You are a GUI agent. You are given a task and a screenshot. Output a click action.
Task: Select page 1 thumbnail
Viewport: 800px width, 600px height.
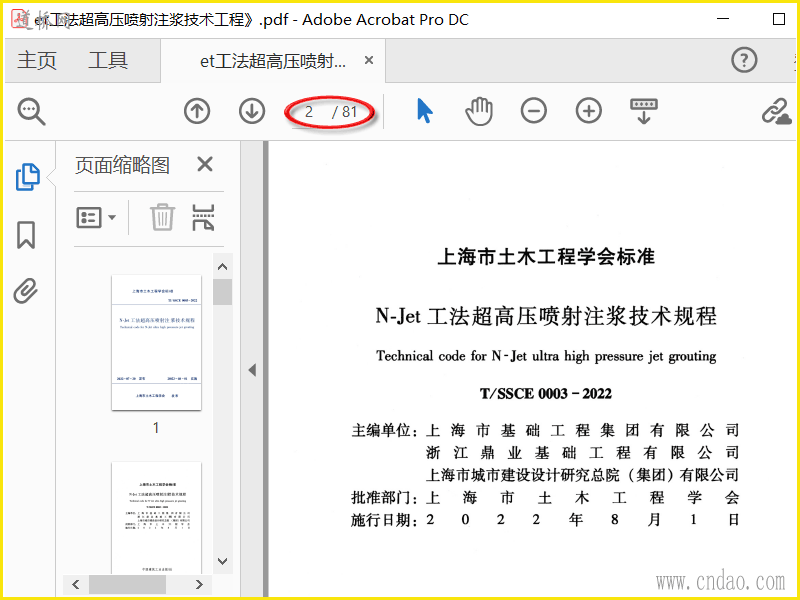point(157,342)
